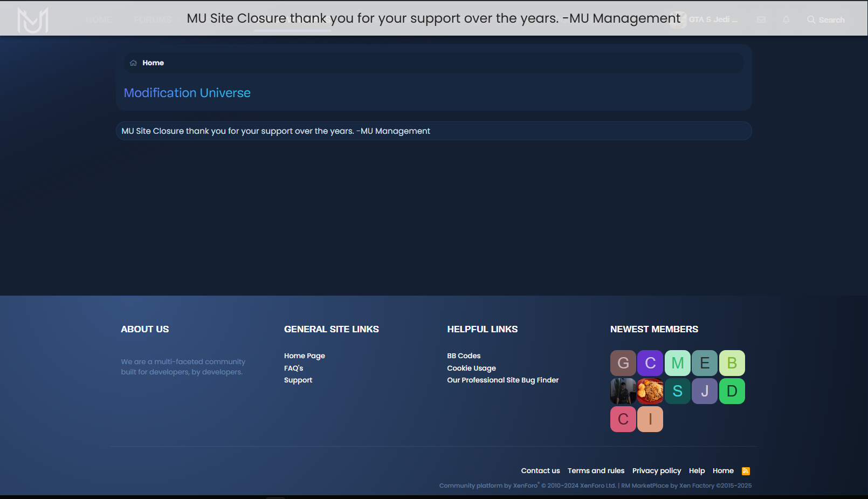The height and width of the screenshot is (499, 868).
Task: Open the Privacy policy link
Action: tap(657, 471)
